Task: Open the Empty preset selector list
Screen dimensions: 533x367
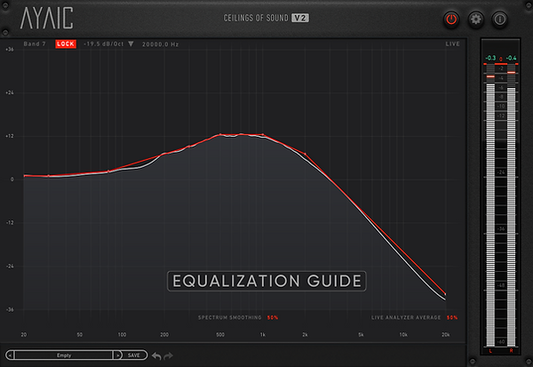Action: click(64, 355)
